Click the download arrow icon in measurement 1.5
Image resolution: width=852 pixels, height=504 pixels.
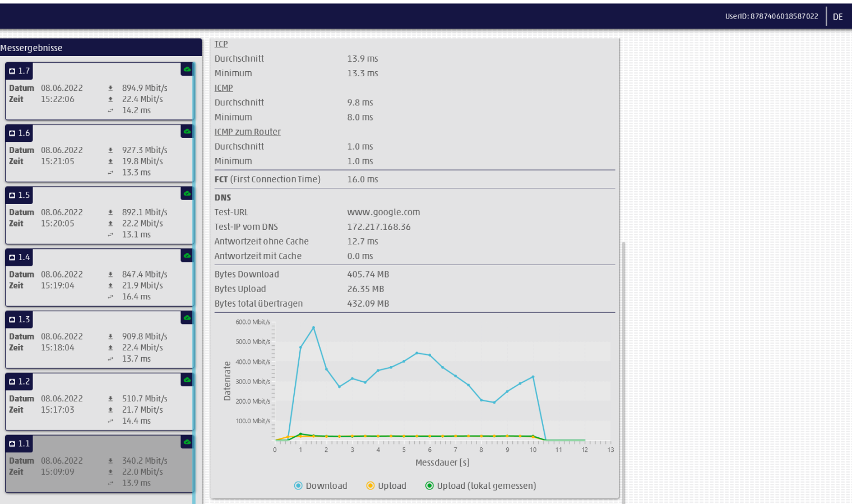coord(110,212)
